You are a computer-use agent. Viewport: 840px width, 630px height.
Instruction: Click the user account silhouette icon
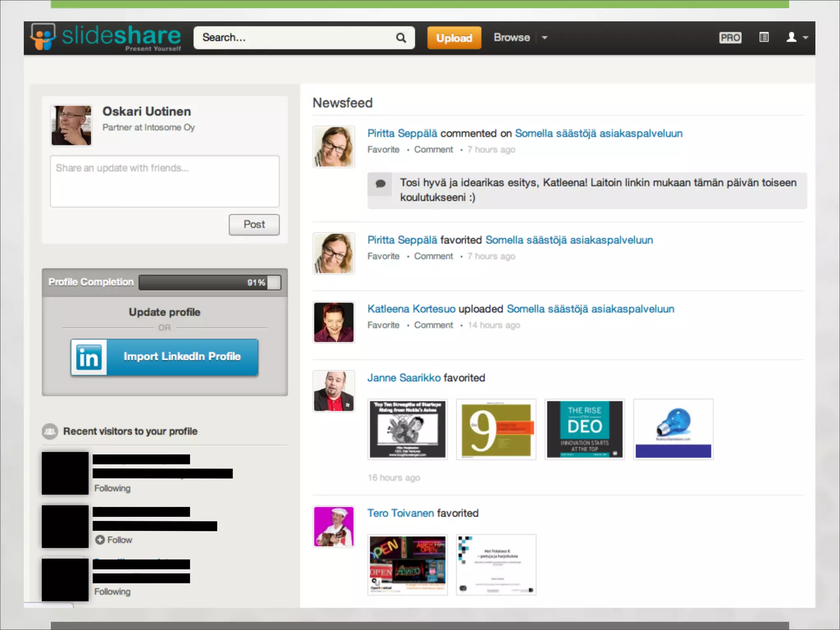click(791, 37)
